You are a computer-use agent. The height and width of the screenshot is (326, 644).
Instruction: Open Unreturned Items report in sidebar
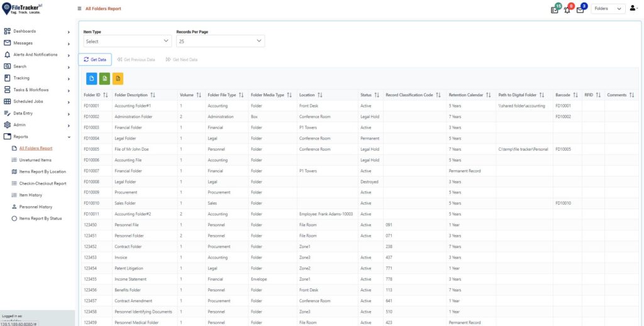point(35,160)
